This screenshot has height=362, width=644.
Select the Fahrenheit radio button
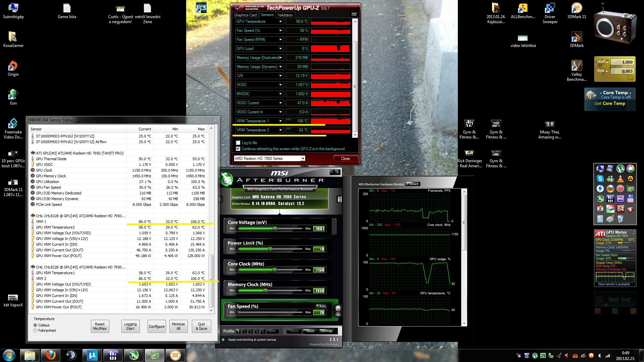click(35, 330)
